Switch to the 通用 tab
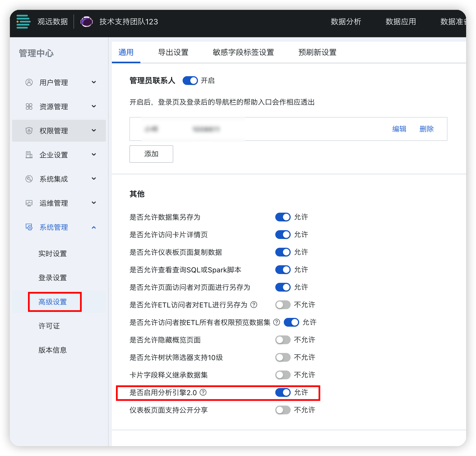476x456 pixels. coord(126,52)
